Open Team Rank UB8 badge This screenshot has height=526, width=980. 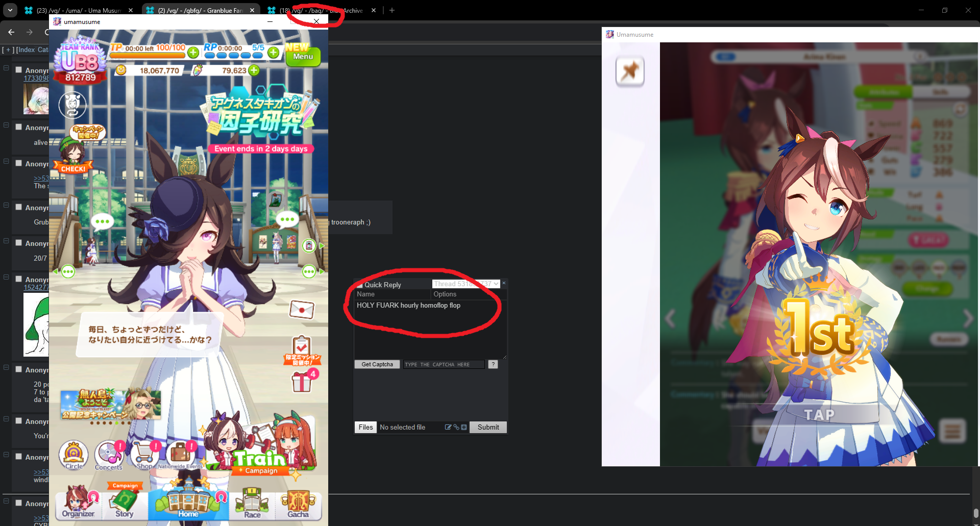pos(81,61)
